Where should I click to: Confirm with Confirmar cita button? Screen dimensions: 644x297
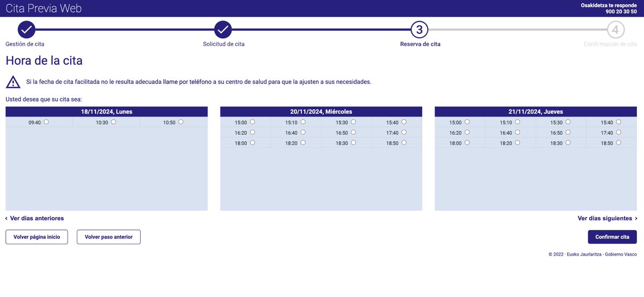click(x=612, y=237)
